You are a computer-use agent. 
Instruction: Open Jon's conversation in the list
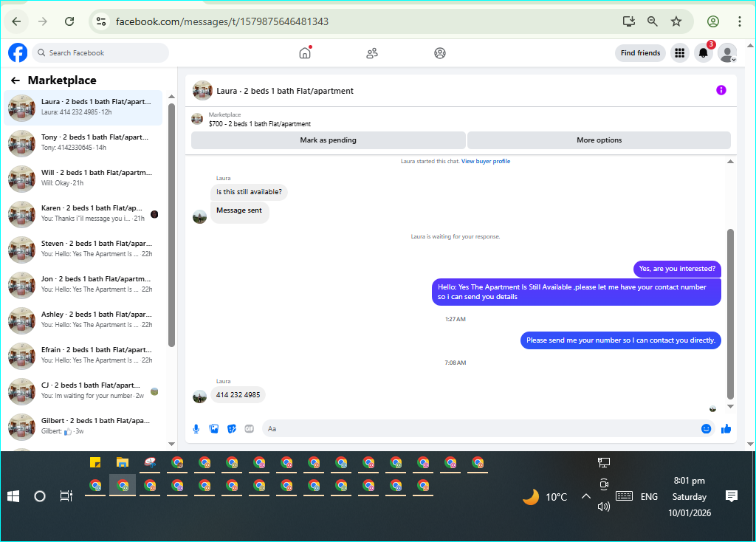point(83,285)
